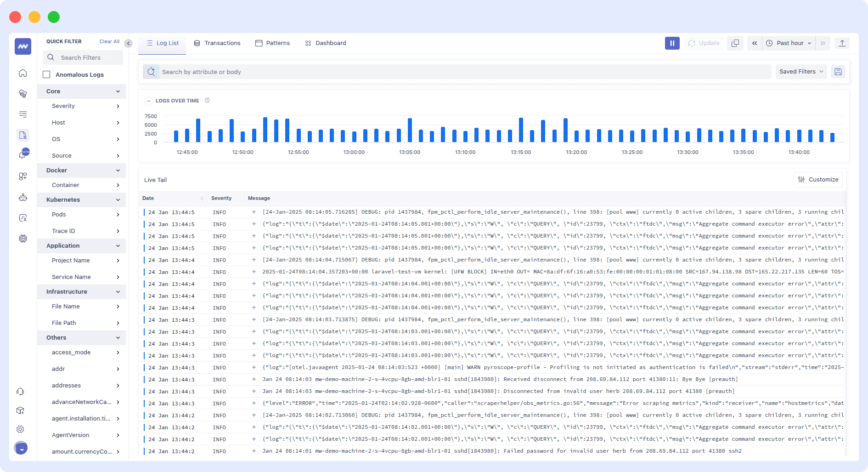Copy the current view link
Screen dimensions: 868x472
coord(735,43)
